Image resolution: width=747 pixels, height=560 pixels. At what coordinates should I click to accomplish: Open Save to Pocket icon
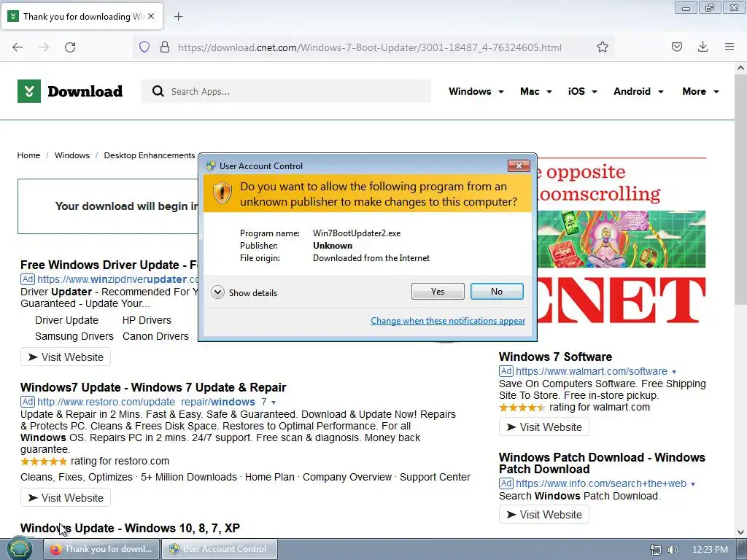(676, 47)
